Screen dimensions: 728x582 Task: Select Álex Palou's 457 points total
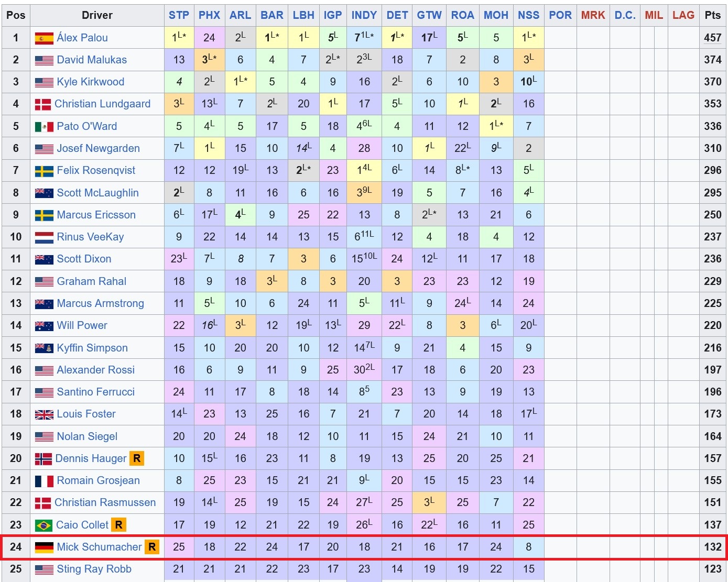[713, 38]
